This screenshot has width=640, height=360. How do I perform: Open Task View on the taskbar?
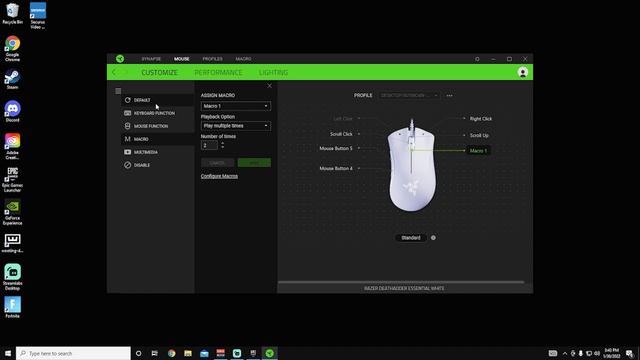(x=155, y=353)
